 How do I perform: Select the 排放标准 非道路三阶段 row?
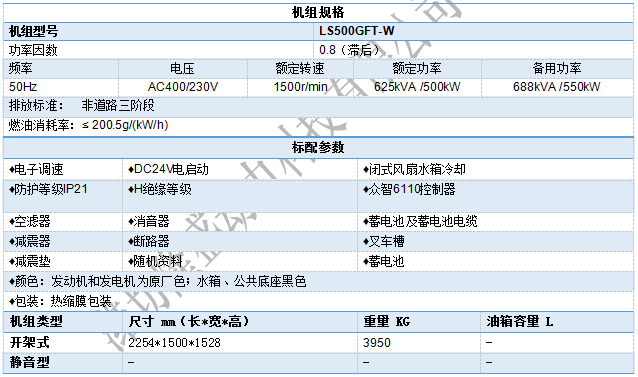(x=318, y=106)
